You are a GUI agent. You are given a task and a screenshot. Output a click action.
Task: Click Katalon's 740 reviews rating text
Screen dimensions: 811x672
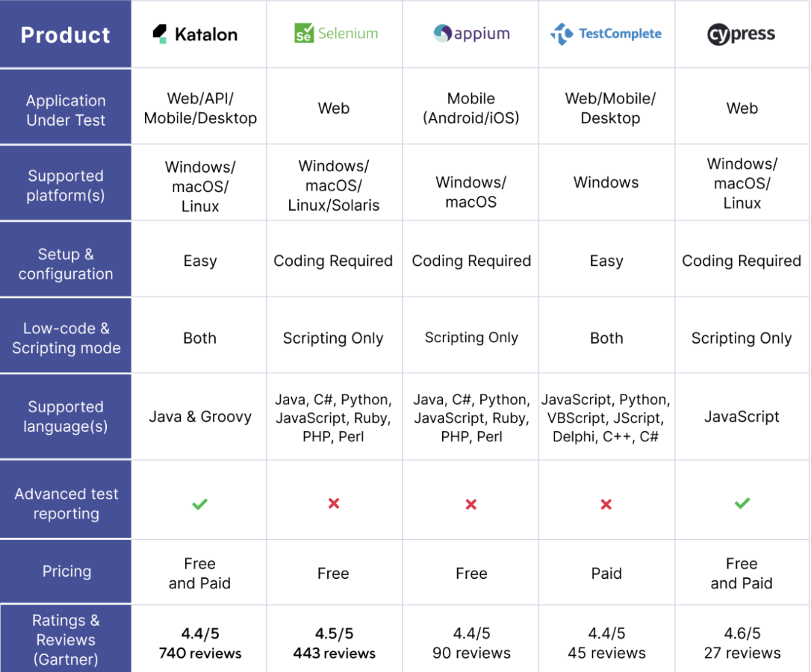[200, 653]
